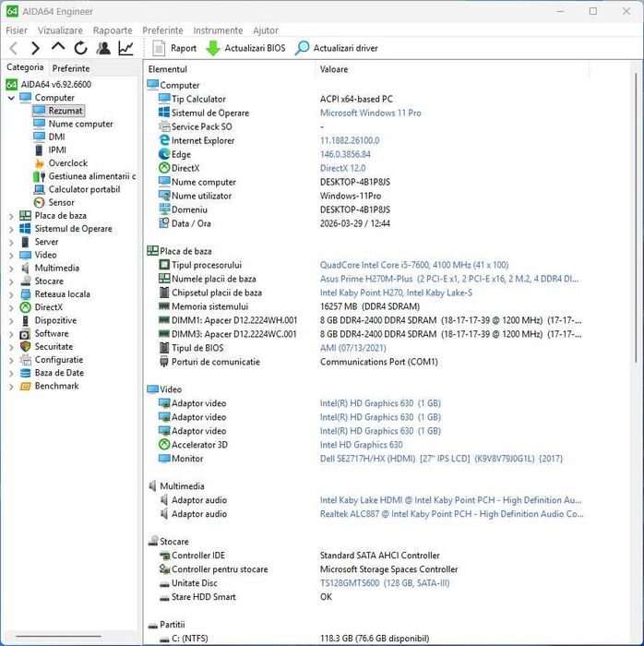
Task: Click Actualizari driver magnifier button
Action: tap(337, 48)
